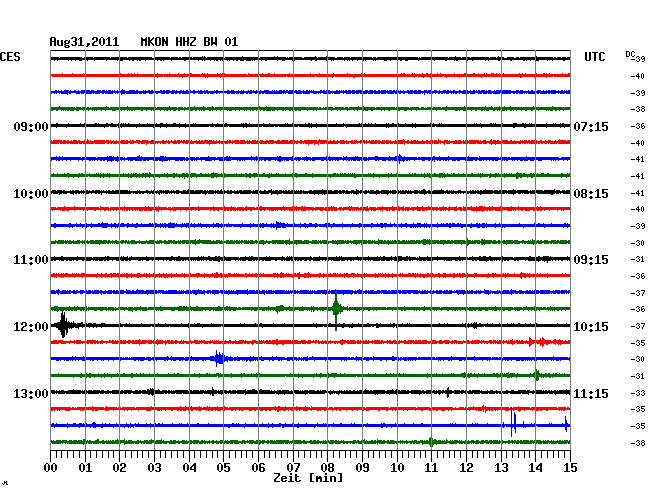Viewport: 650px width, 494px height.
Task: Click the 14 minute axis tick label
Action: pos(536,467)
